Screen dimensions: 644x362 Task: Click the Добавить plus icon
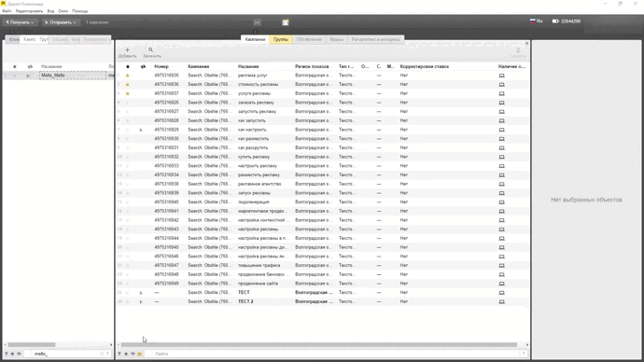127,50
